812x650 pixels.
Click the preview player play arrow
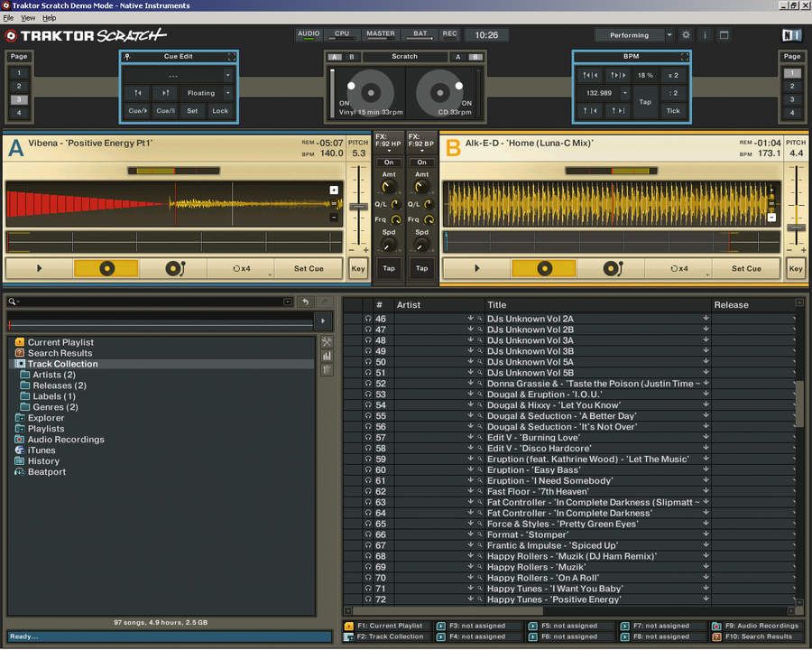pos(323,320)
